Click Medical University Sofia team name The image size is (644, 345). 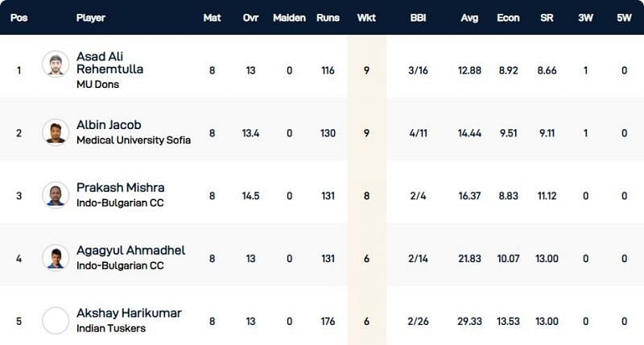pyautogui.click(x=134, y=139)
